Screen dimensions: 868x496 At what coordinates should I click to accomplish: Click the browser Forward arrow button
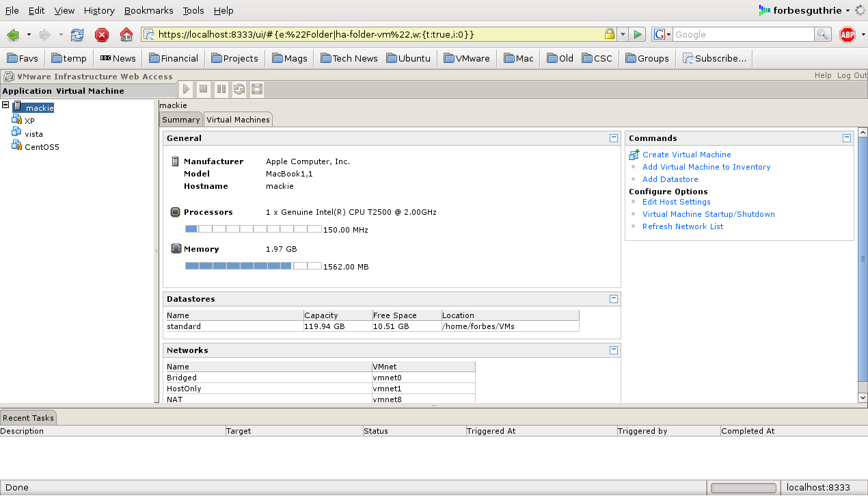click(x=45, y=35)
